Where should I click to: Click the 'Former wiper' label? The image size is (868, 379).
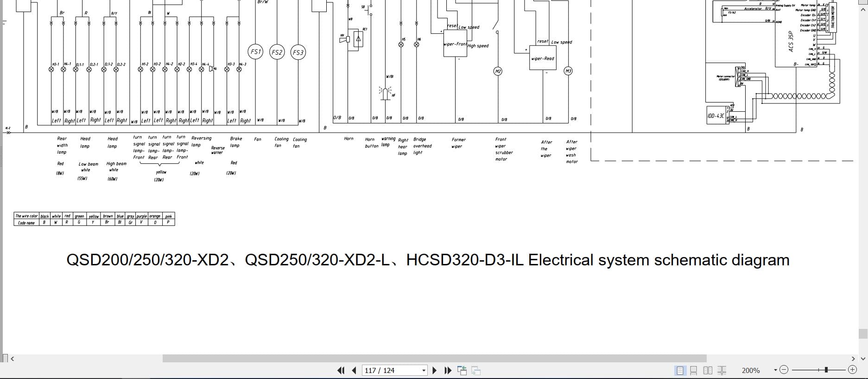[x=458, y=143]
